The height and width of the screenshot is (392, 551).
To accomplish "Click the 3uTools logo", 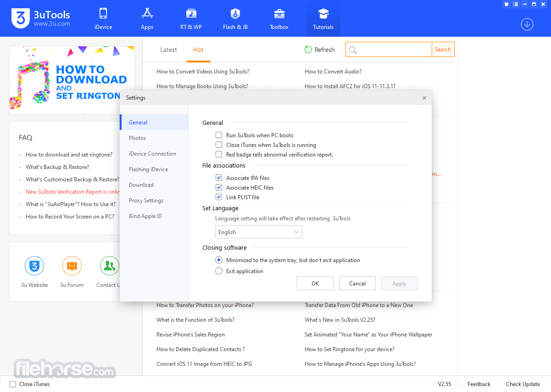I will click(x=40, y=18).
